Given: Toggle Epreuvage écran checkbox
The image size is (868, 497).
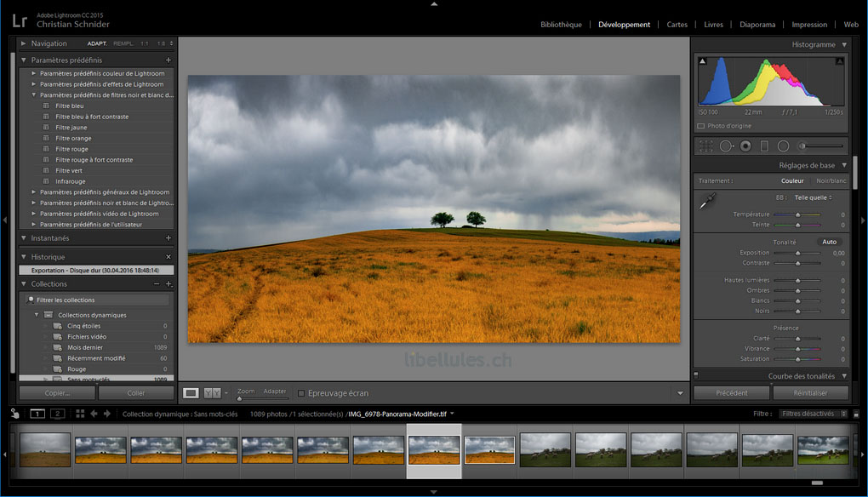Looking at the screenshot, I should coord(301,393).
